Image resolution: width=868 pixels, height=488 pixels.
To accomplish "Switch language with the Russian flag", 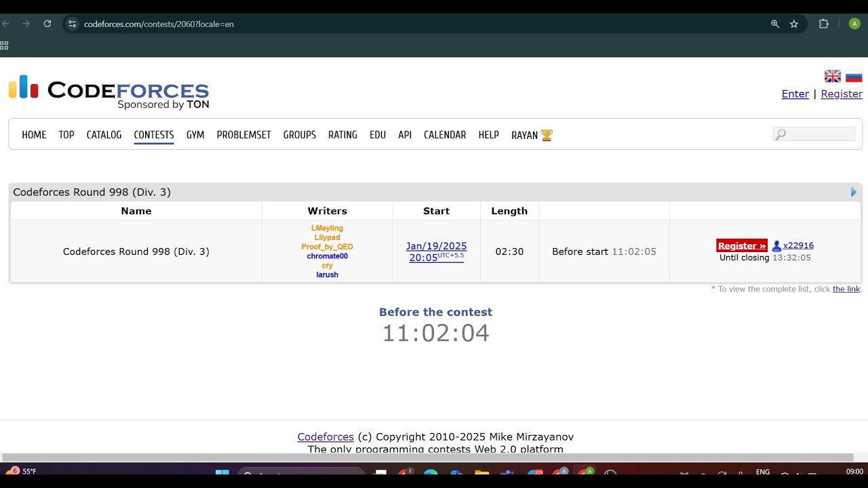I will (x=854, y=76).
